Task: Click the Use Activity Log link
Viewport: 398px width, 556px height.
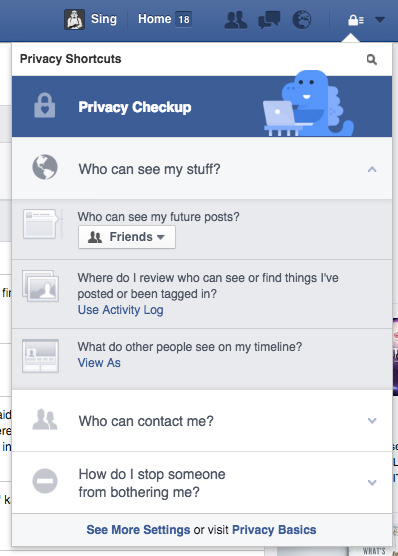Action: [x=121, y=310]
